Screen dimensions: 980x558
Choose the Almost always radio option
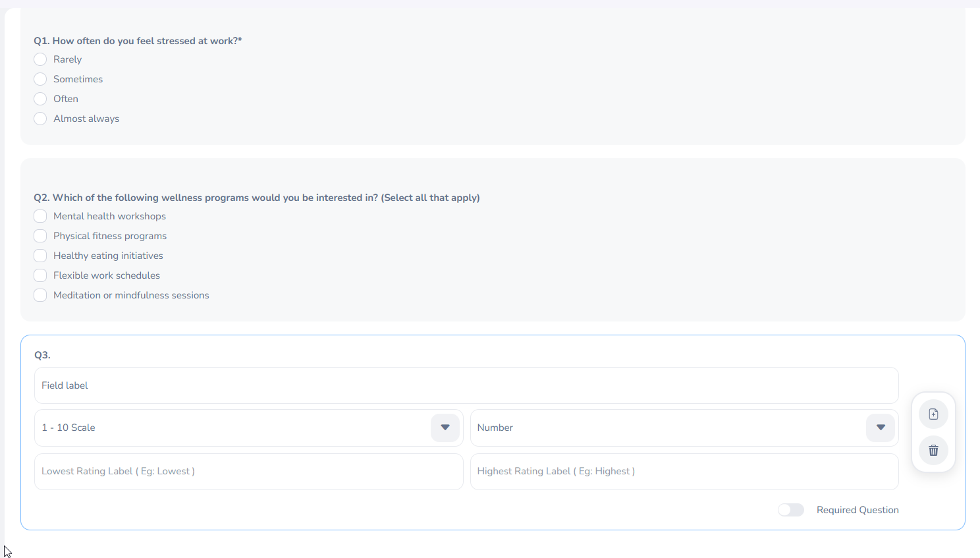(40, 119)
